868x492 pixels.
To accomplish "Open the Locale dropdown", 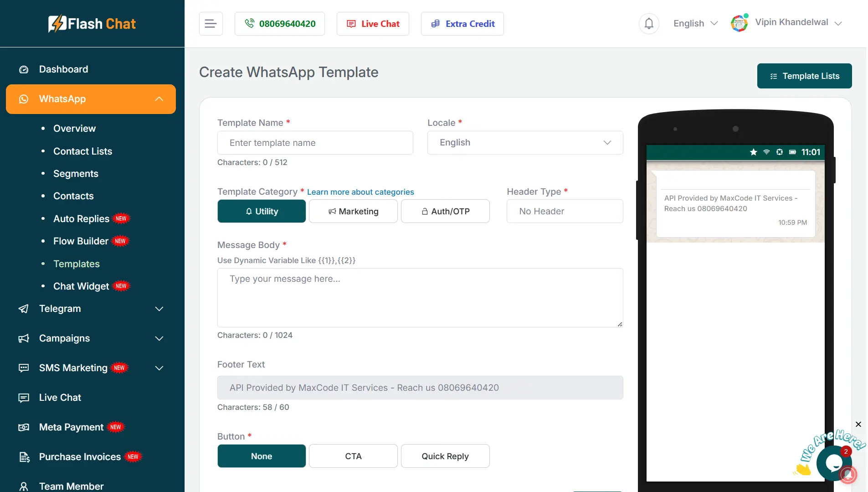I will pos(525,143).
